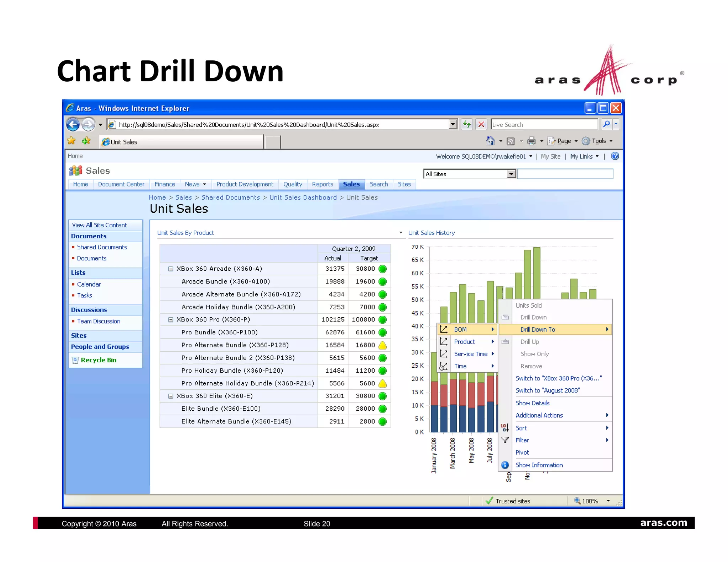Image resolution: width=728 pixels, height=562 pixels.
Task: Choose Product in Drill Down To submenu
Action: (x=464, y=341)
